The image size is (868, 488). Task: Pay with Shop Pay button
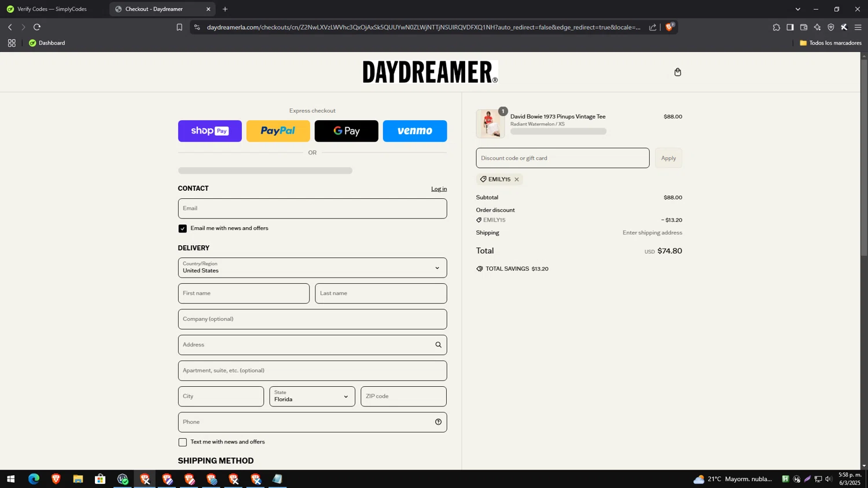[210, 131]
